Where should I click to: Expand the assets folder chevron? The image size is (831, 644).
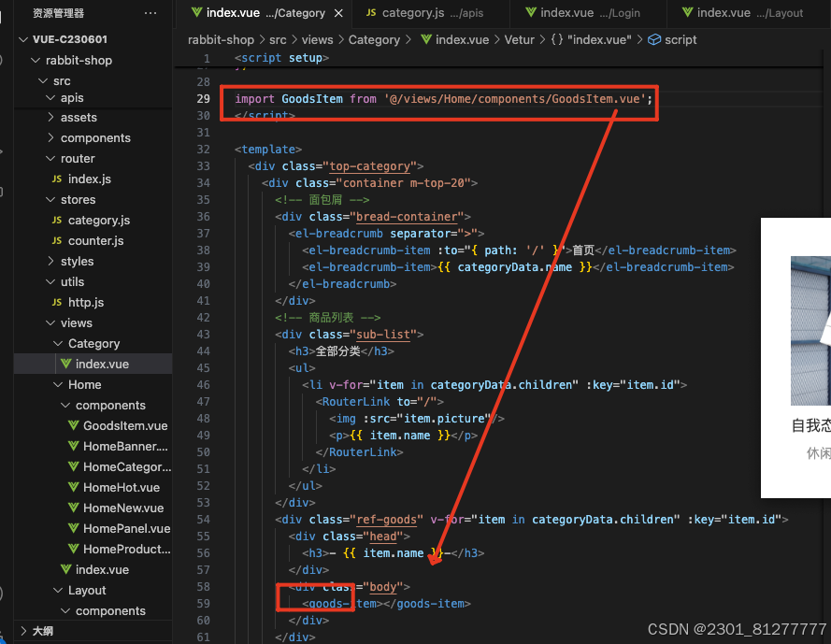pos(50,117)
